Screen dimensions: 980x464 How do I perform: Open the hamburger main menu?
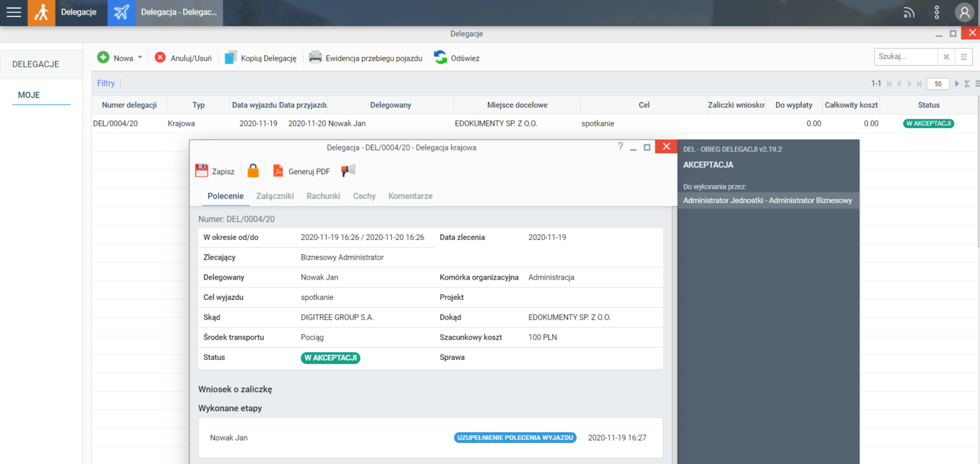(x=13, y=12)
